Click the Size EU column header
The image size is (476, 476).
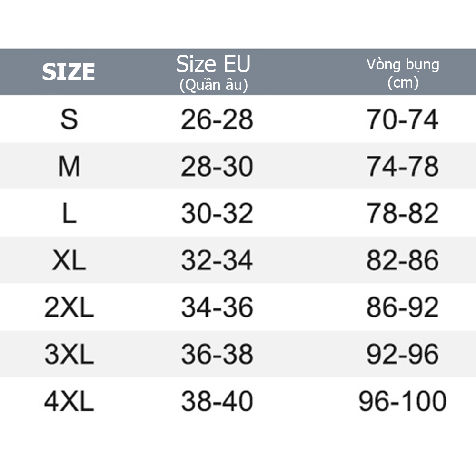pos(213,72)
